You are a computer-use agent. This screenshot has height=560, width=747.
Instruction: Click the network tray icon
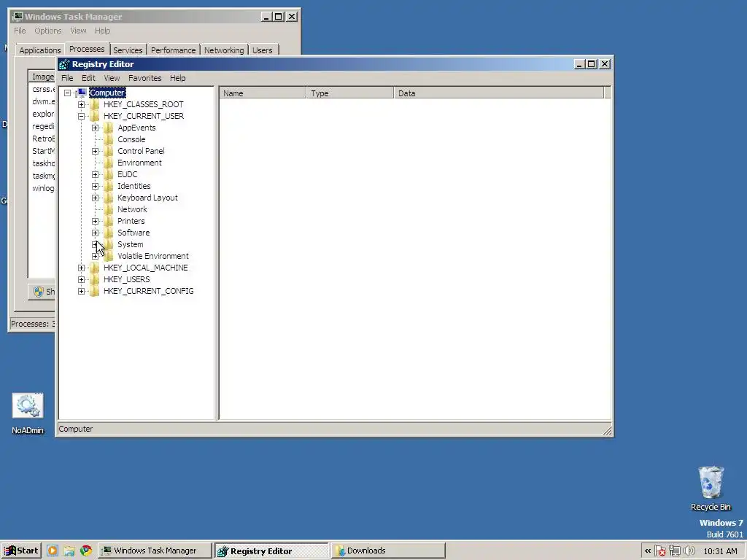675,551
